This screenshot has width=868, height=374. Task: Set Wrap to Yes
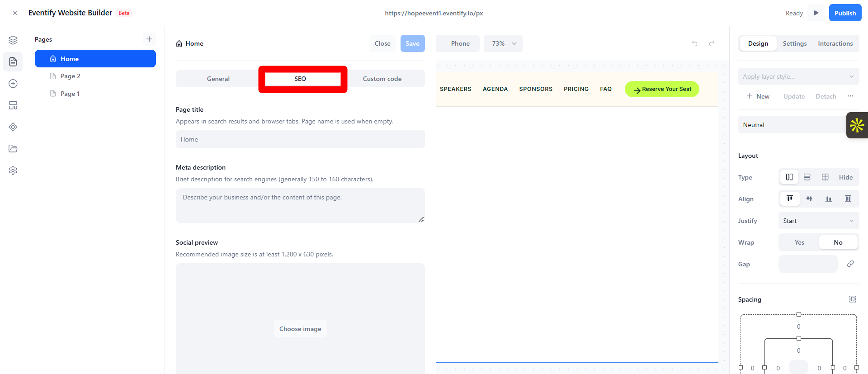pyautogui.click(x=799, y=242)
